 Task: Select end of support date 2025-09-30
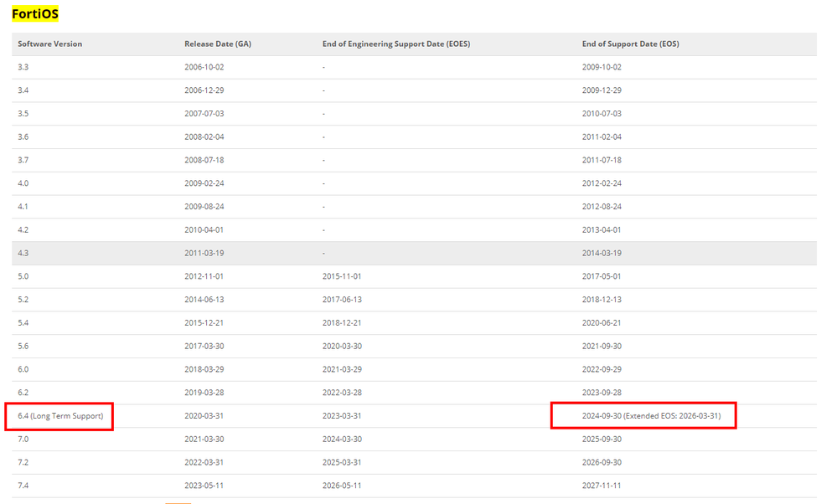[x=602, y=439]
